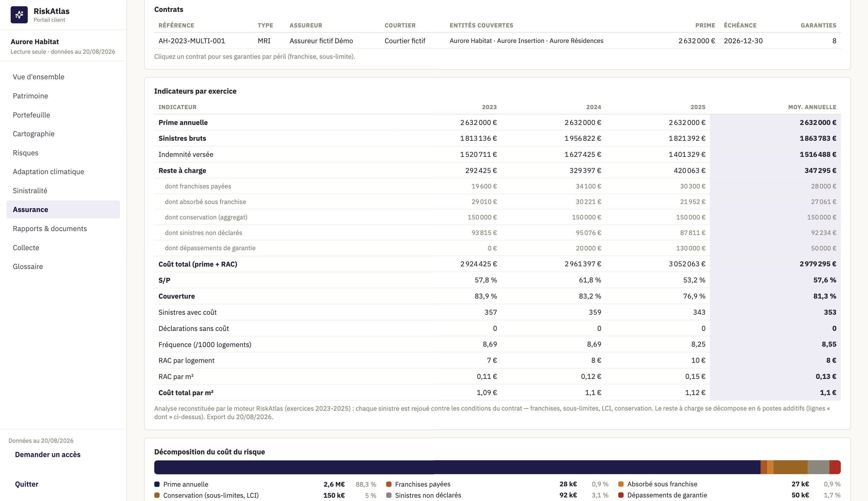Open Rapports & documents
Screen dimensions: 868x501
[63, 228]
